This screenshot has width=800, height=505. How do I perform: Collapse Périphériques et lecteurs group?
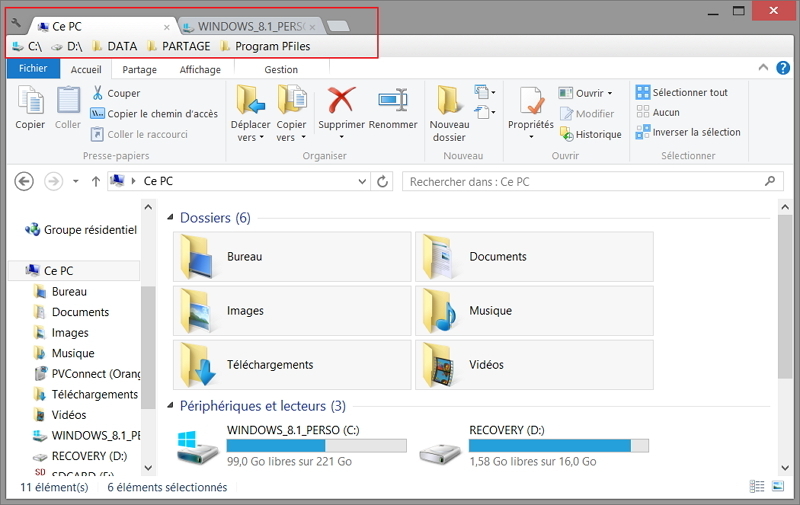[x=170, y=406]
